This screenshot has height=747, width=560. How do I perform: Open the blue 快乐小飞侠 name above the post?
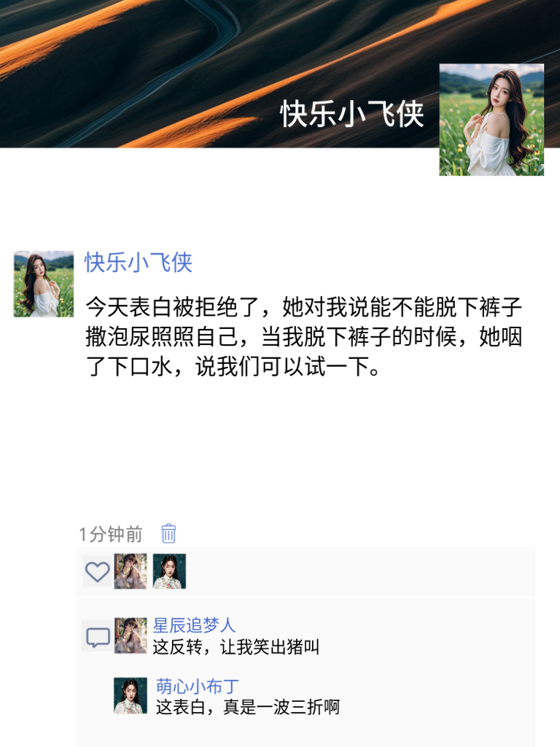139,263
